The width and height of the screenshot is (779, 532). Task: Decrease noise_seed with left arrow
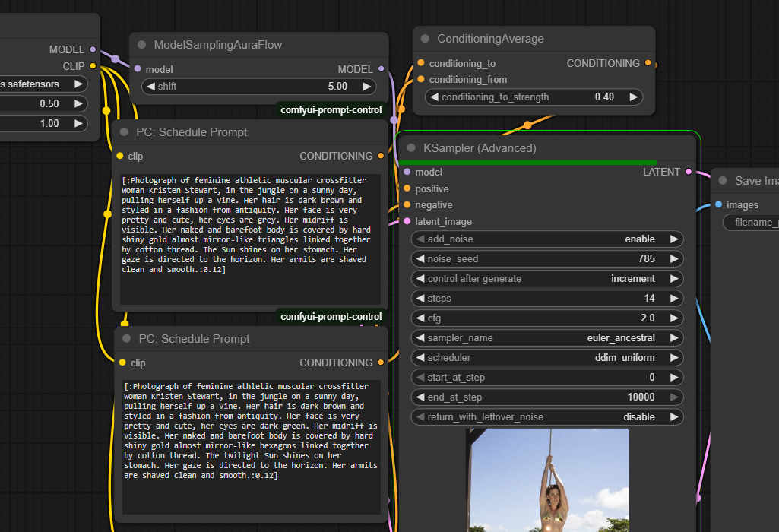[420, 259]
